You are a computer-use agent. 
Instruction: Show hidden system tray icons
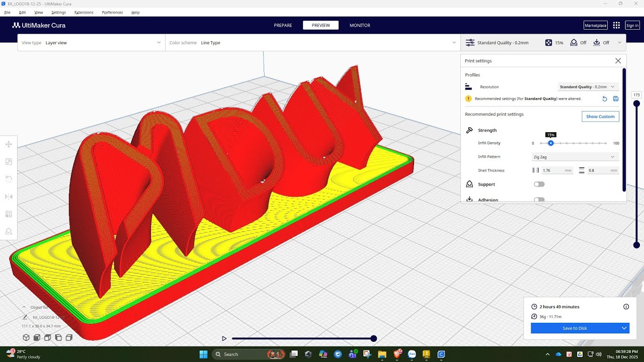(548, 354)
